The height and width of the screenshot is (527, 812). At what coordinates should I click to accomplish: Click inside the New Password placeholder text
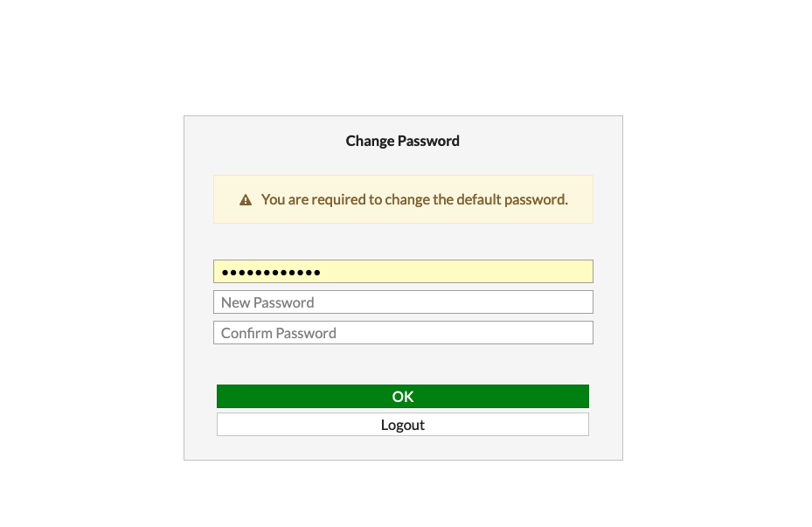coord(267,302)
